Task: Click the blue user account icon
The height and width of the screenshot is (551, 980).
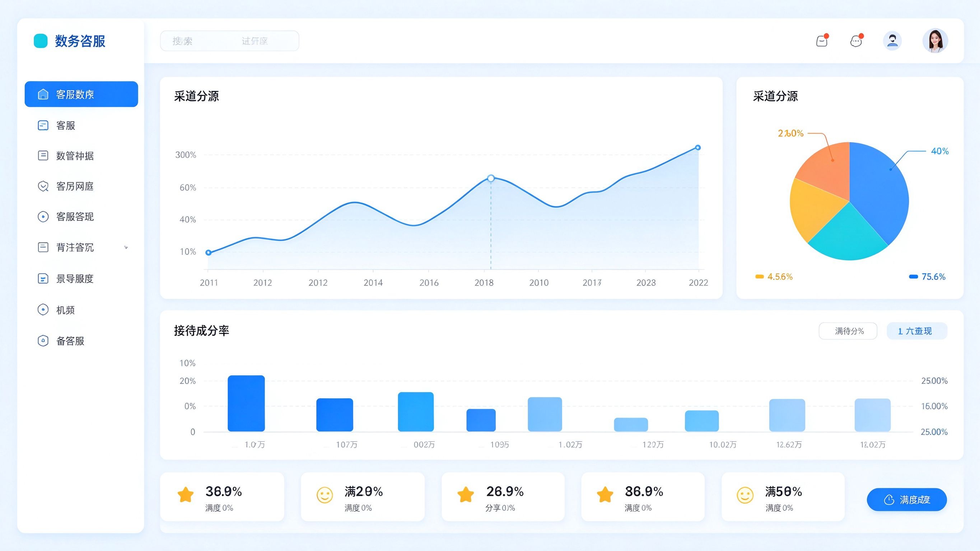Action: point(892,41)
